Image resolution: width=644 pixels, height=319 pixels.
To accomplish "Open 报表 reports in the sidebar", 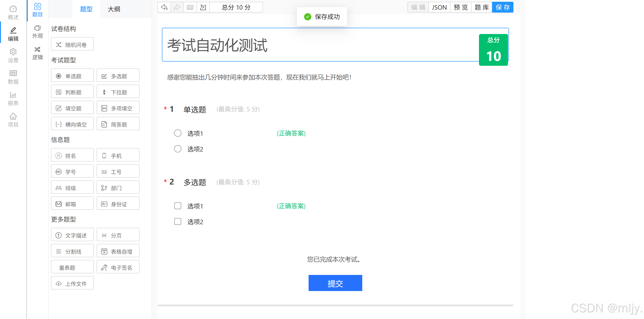I will [x=13, y=99].
